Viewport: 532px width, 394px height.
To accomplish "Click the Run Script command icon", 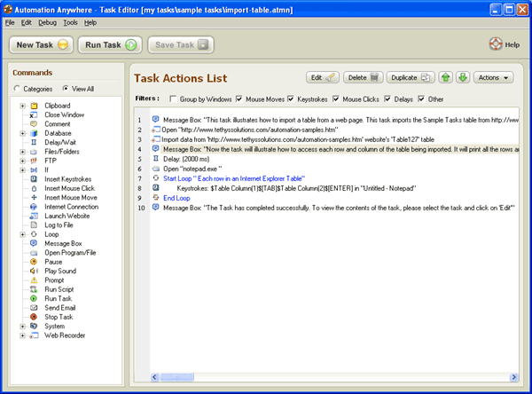I will [x=34, y=289].
